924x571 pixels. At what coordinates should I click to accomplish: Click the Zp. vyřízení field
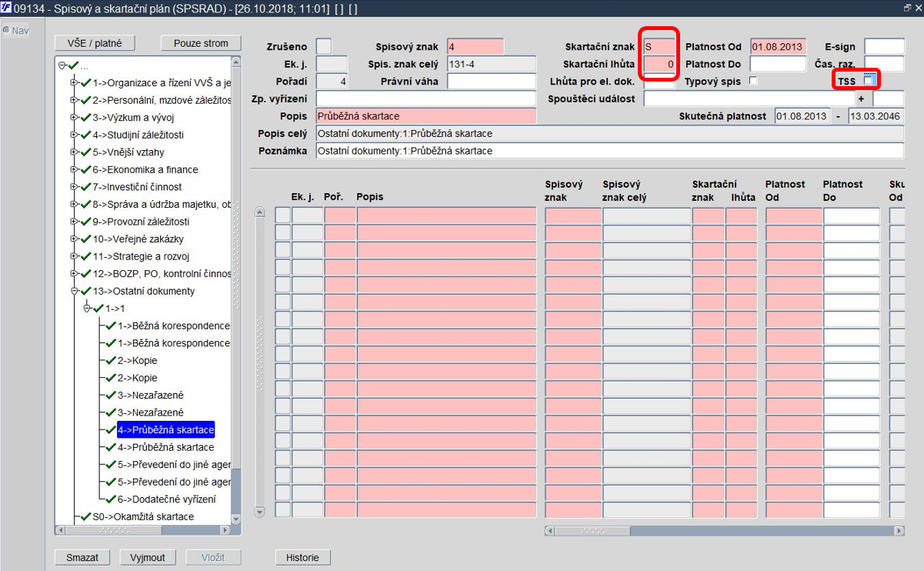[425, 99]
